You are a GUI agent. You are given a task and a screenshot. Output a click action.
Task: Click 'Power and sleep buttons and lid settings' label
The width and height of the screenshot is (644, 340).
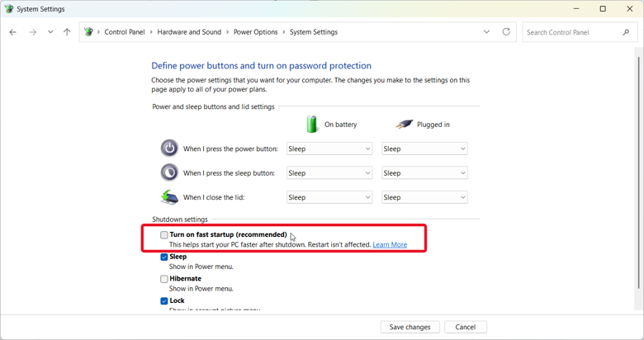coord(213,106)
